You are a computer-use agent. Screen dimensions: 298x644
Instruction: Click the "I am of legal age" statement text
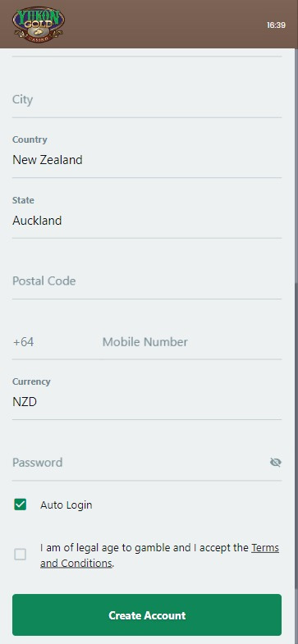tap(159, 555)
